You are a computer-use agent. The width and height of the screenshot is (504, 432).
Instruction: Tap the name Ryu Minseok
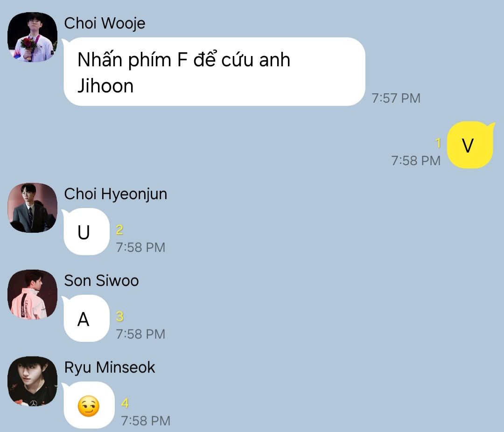click(110, 368)
